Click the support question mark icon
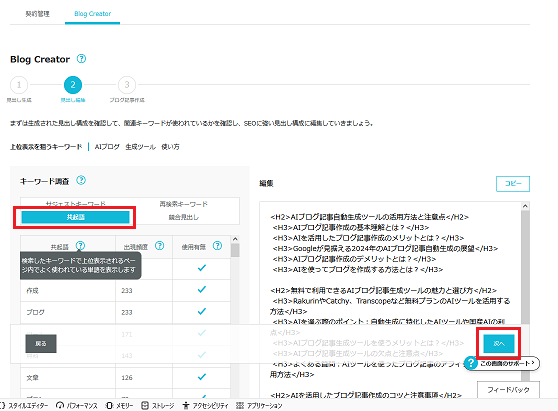This screenshot has height=411, width=558. coord(471,363)
